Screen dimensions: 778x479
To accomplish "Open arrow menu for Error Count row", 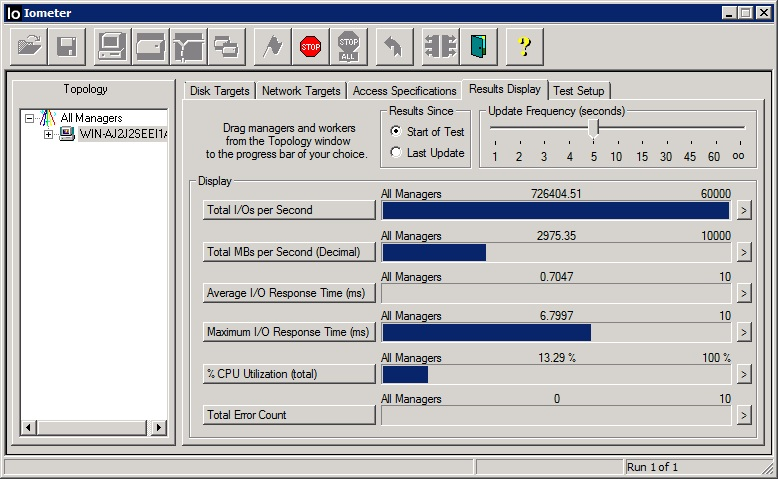I will 743,415.
